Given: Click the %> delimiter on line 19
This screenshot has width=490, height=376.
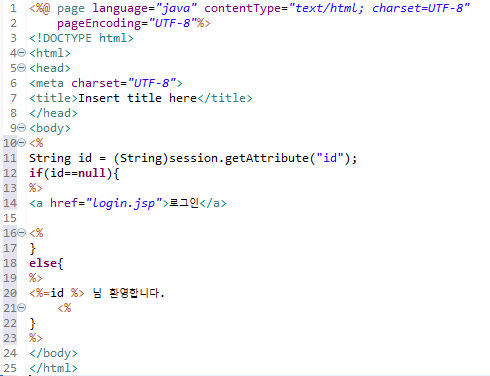Looking at the screenshot, I should click(x=36, y=278).
